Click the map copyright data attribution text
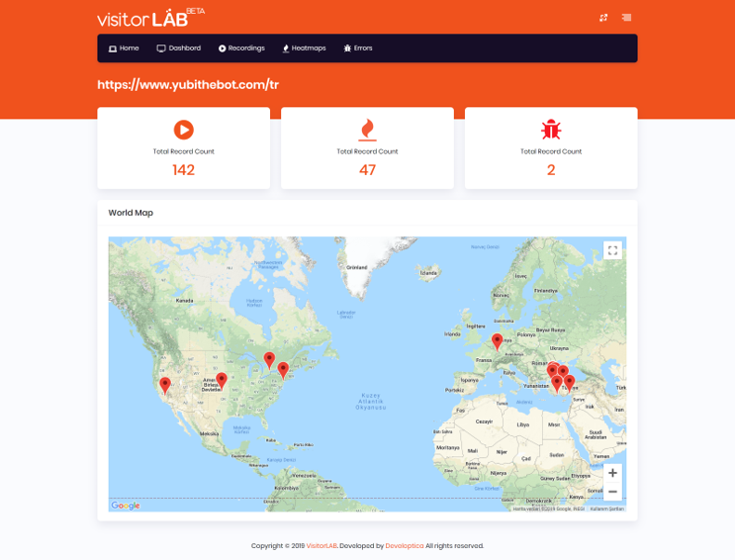735x560 pixels. 549,509
